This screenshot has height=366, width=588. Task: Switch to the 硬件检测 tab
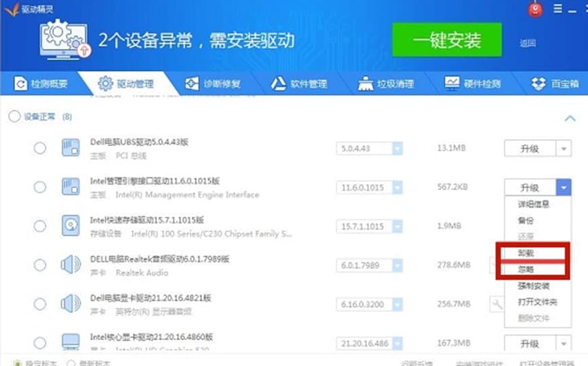472,84
